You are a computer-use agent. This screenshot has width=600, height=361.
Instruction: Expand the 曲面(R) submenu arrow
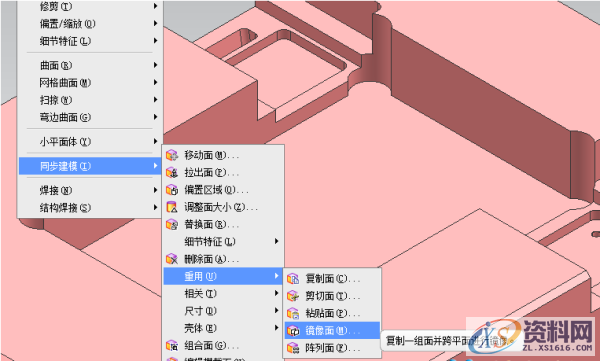pyautogui.click(x=155, y=65)
